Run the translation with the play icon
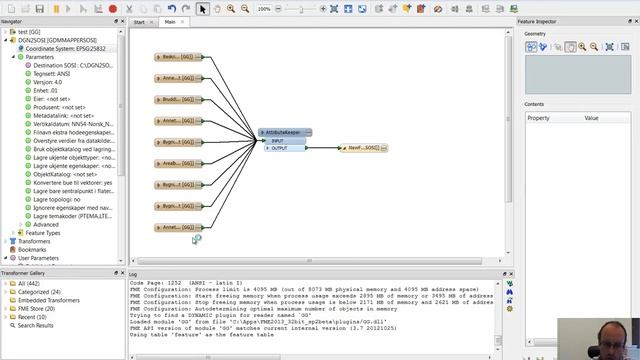This screenshot has width=640, height=360. pyautogui.click(x=68, y=9)
